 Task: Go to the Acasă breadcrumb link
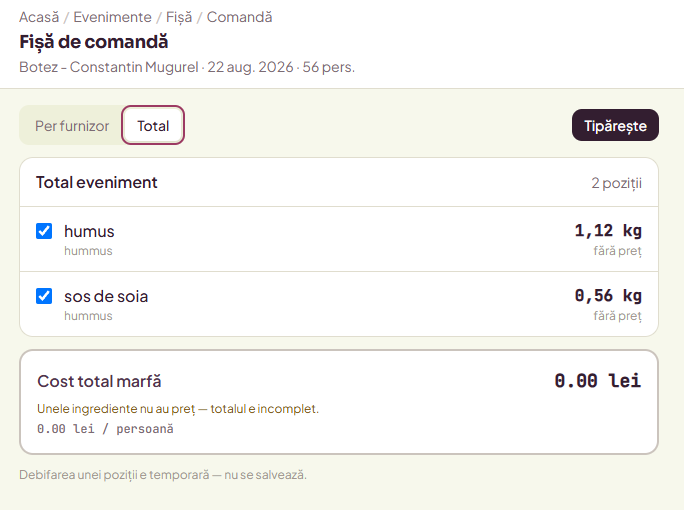click(39, 17)
